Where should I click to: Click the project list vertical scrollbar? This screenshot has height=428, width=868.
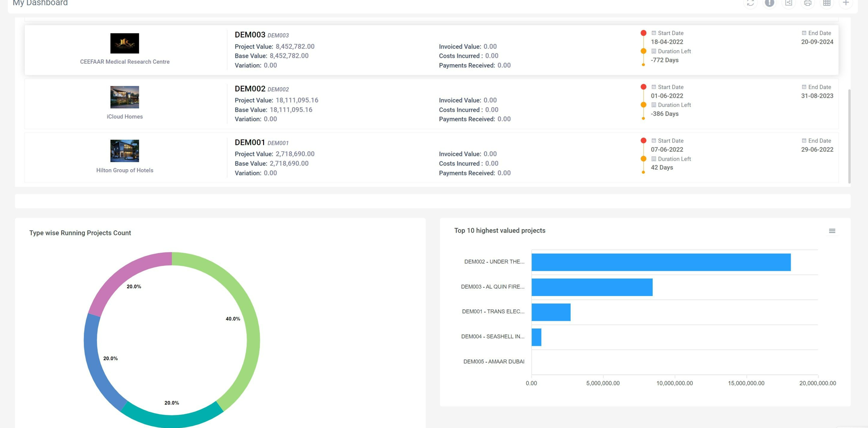[x=849, y=136]
